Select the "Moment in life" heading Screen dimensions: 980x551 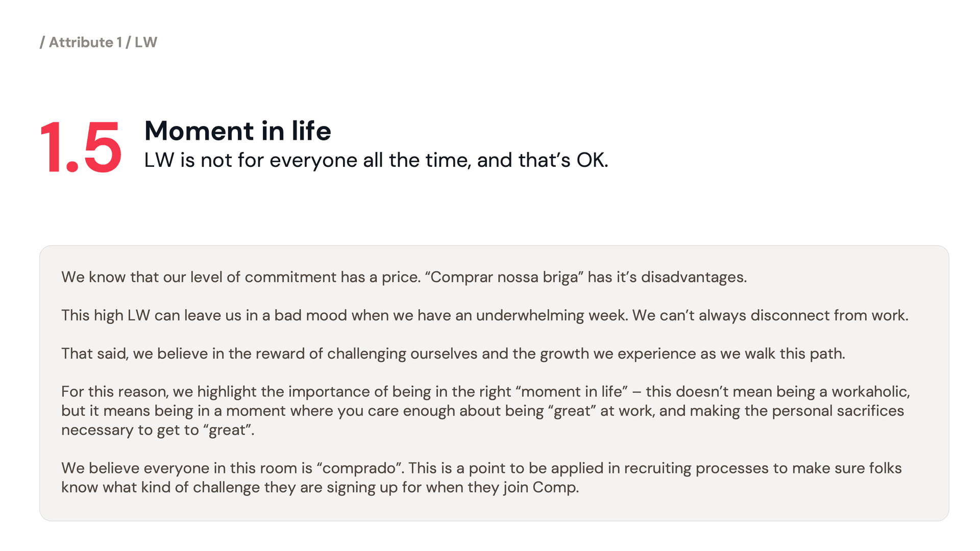238,131
